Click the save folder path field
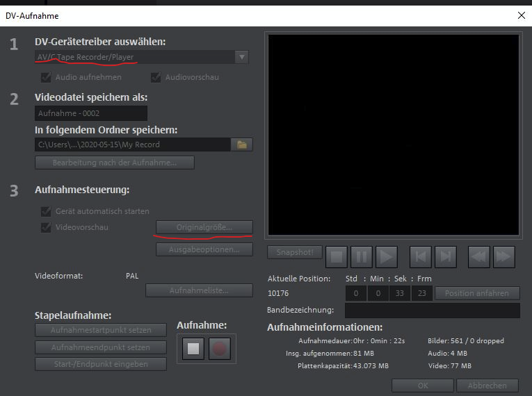 click(x=133, y=145)
